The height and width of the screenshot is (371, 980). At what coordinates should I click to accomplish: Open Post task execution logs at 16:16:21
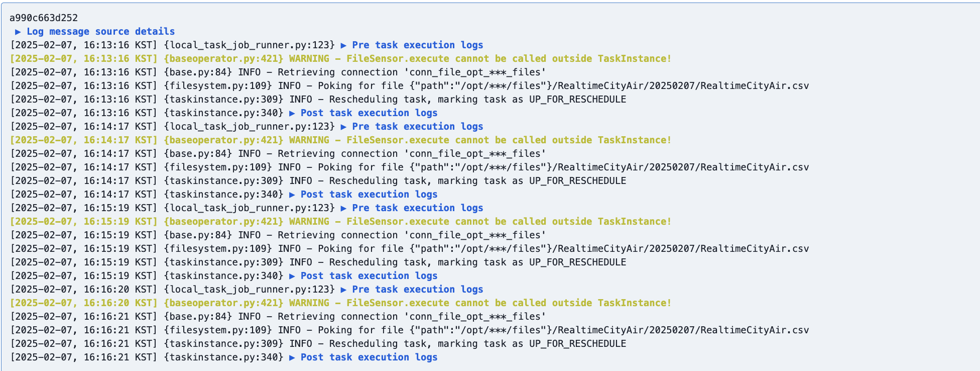pos(363,357)
